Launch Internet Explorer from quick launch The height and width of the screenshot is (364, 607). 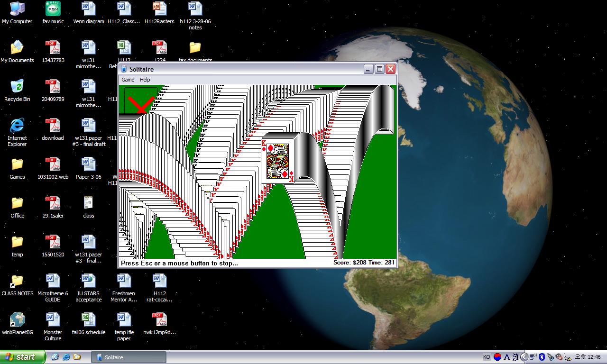66,357
